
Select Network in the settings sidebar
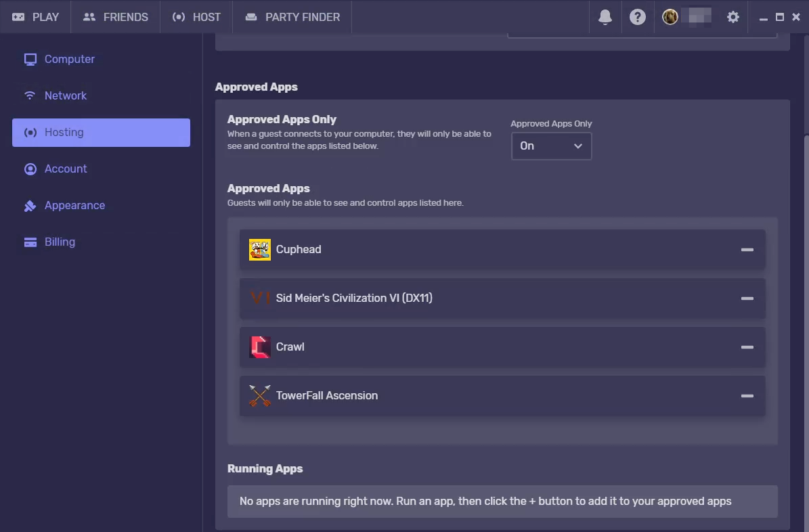(66, 96)
